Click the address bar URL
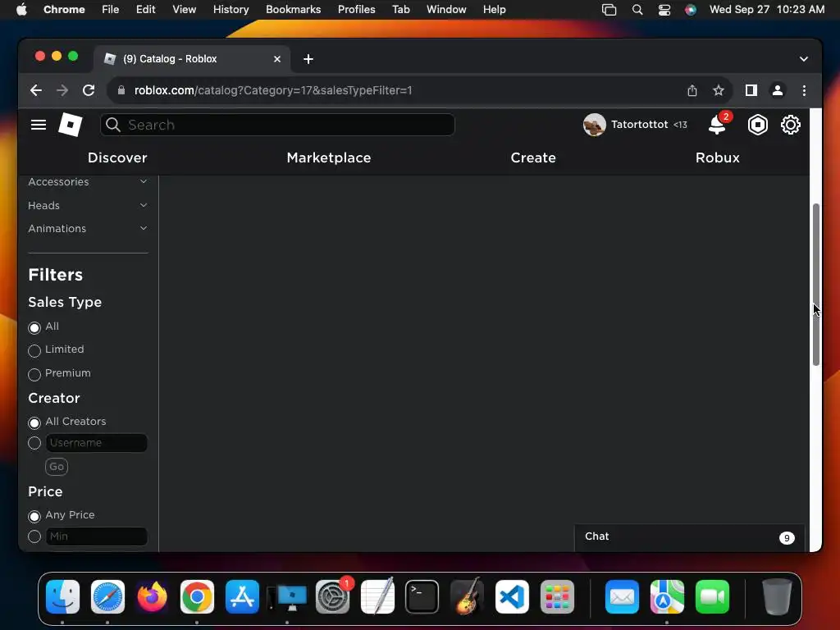The image size is (840, 630). tap(273, 90)
